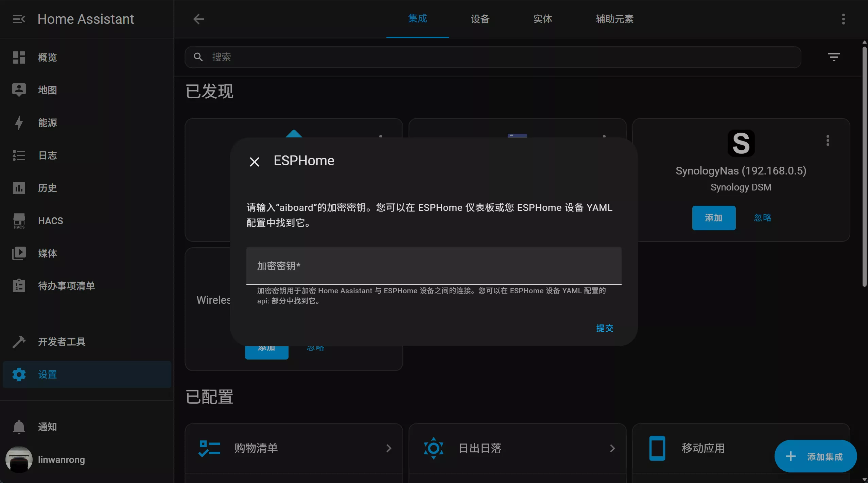Switch to the 集成 tab

point(417,19)
